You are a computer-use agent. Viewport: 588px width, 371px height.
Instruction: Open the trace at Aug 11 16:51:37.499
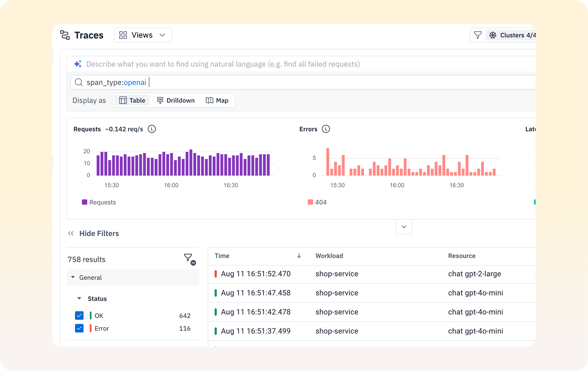372,331
